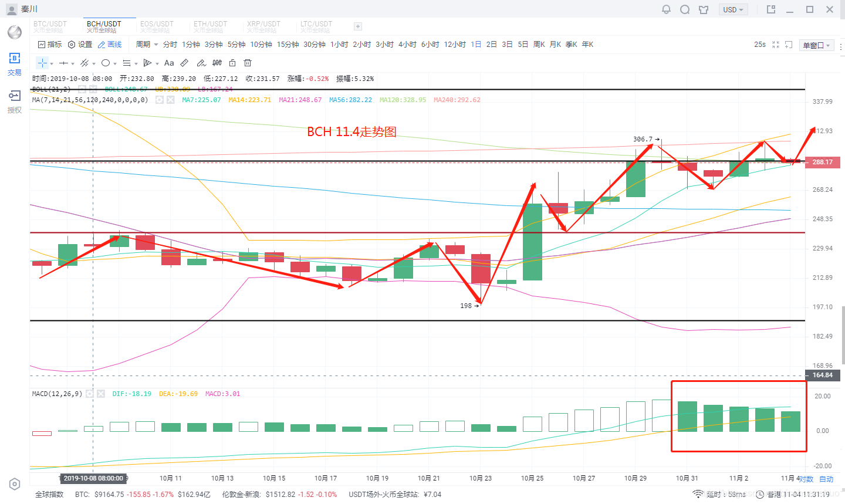
Task: Expand the crosshair tool options arrow
Action: [52, 63]
